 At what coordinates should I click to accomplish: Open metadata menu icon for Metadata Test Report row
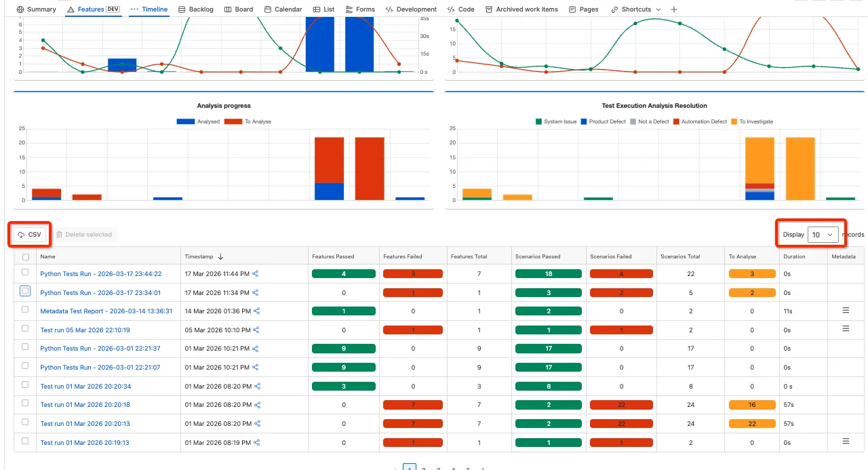(x=846, y=310)
